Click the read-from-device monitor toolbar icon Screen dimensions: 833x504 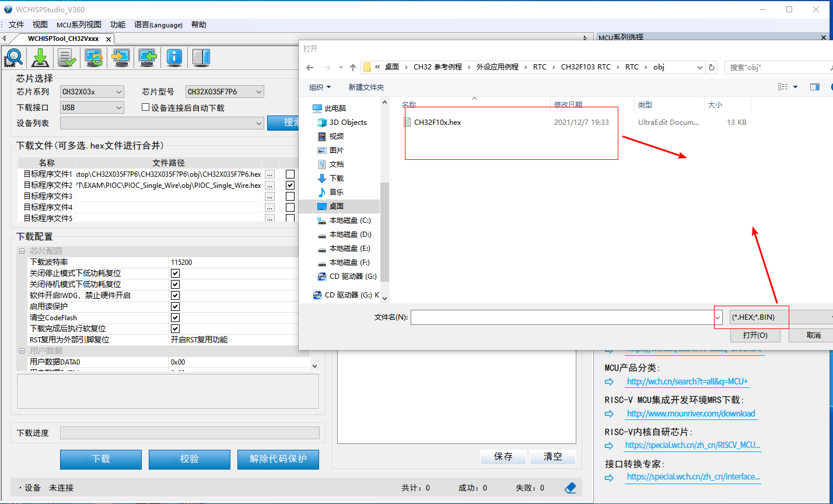147,57
